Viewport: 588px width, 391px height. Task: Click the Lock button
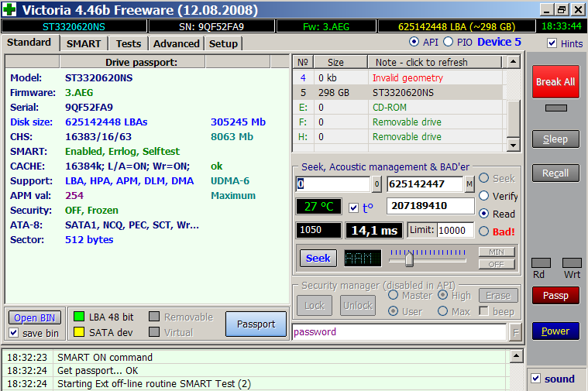click(x=315, y=306)
